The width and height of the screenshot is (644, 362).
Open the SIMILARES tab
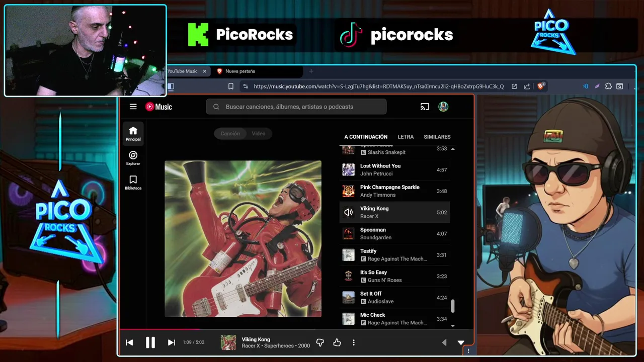[437, 137]
